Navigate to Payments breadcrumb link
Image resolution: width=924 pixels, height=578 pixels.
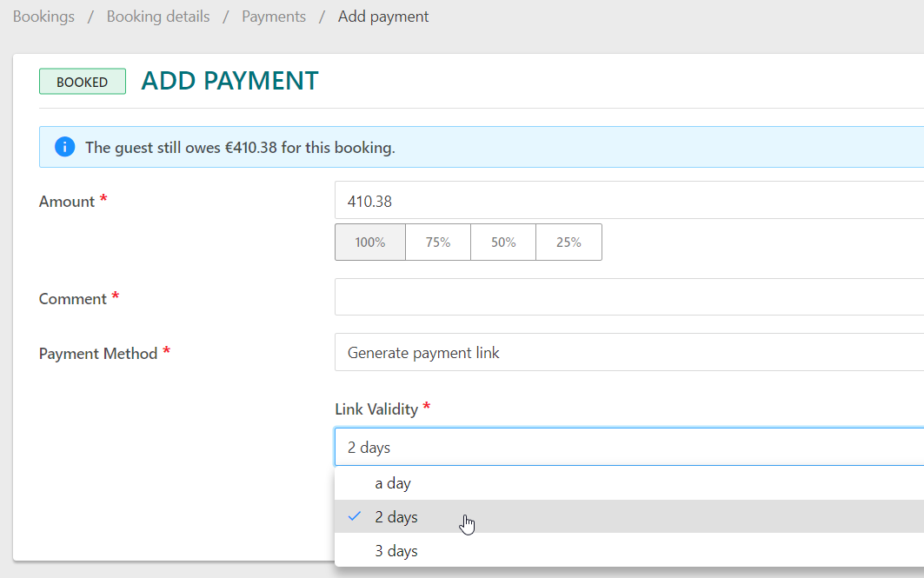point(274,17)
